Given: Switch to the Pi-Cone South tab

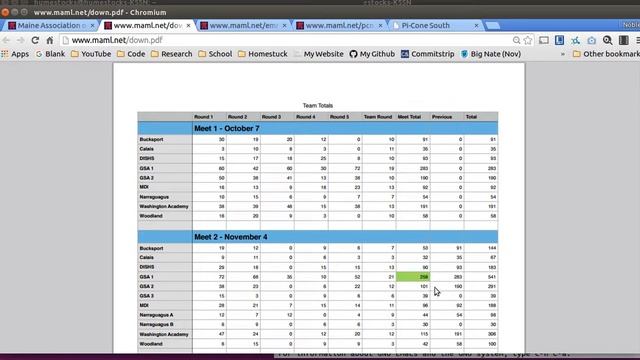Looking at the screenshot, I should (435, 25).
